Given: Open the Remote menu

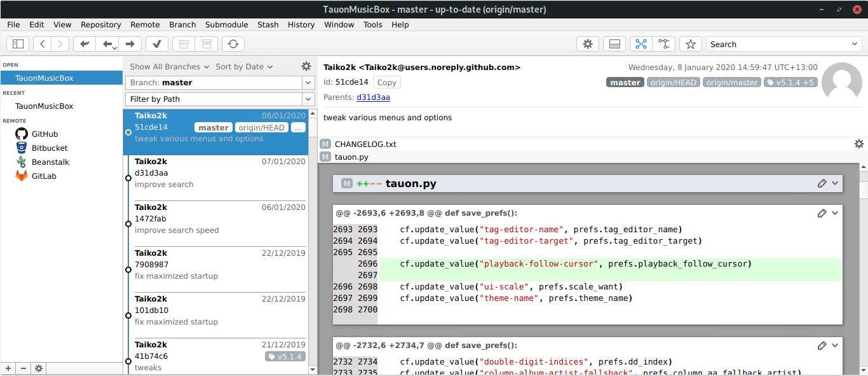Looking at the screenshot, I should [x=145, y=25].
